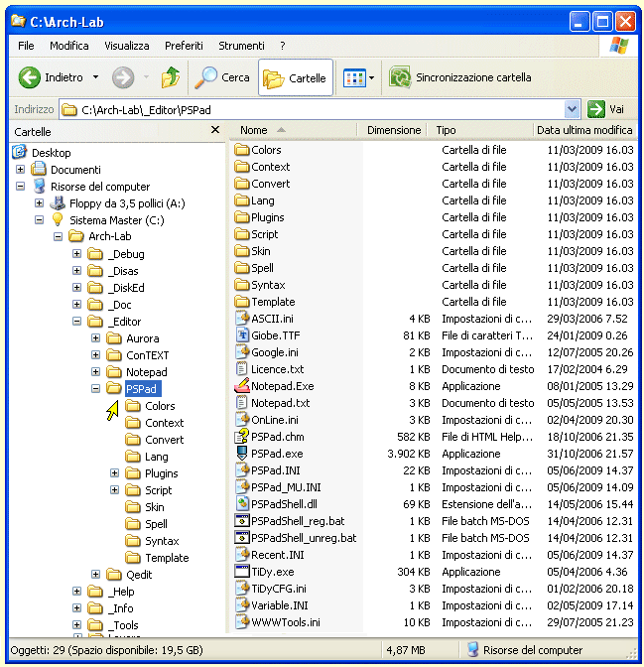The width and height of the screenshot is (644, 667).
Task: Select the OnLine.ini file name
Action: (x=275, y=420)
